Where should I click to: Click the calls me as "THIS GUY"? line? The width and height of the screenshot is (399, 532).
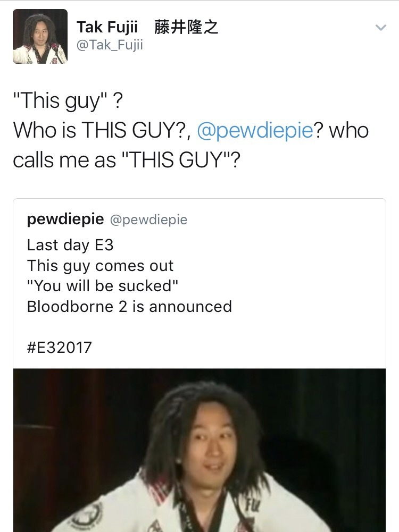coord(127,160)
